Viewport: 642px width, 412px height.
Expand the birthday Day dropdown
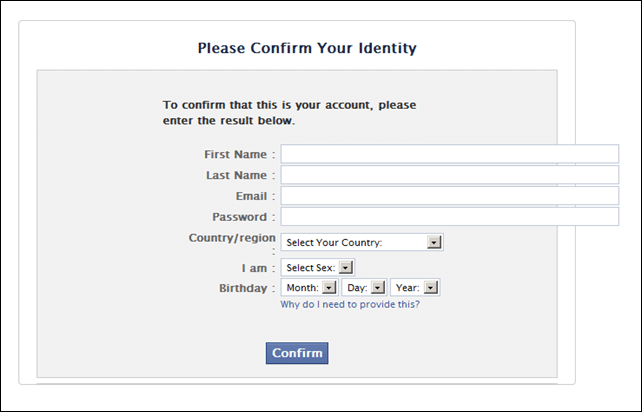pos(364,287)
